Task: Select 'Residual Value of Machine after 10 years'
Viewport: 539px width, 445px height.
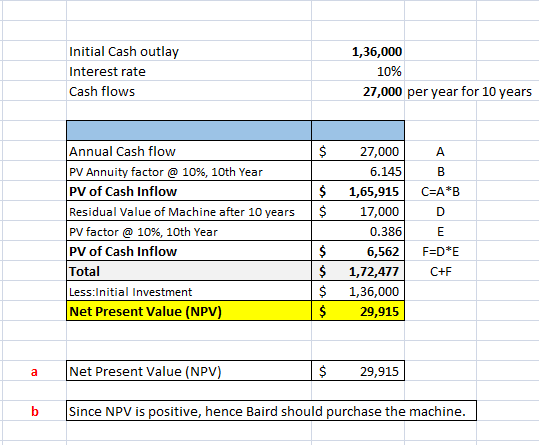Action: pos(182,212)
